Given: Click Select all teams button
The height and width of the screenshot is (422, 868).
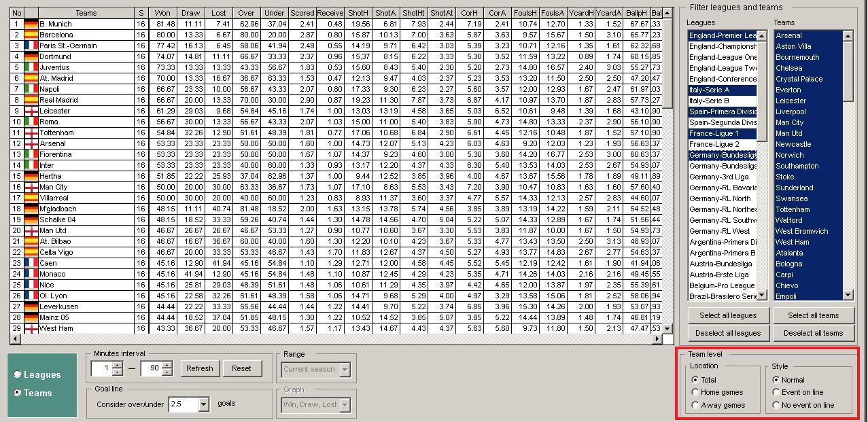Looking at the screenshot, I should click(x=813, y=315).
